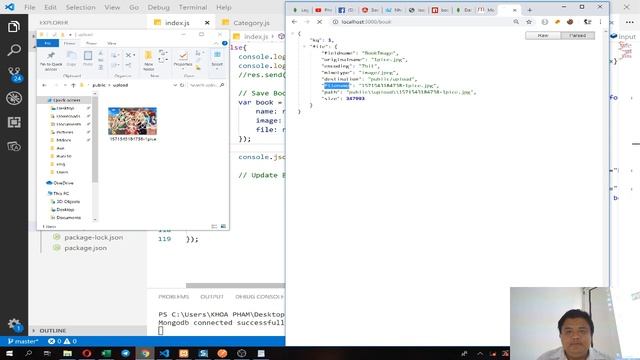Collapse the "file" object in JSON viewer
640x360 pixels.
pyautogui.click(x=304, y=47)
